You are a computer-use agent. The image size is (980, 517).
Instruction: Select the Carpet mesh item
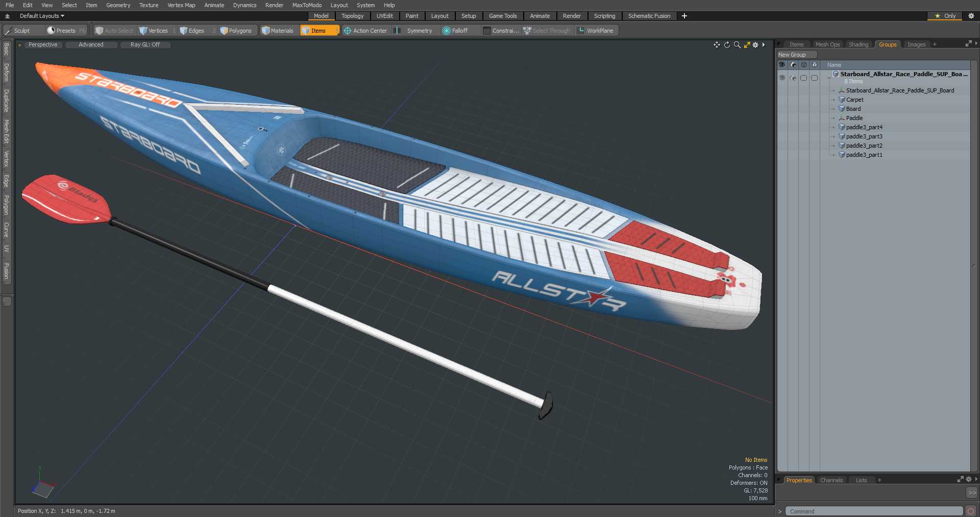click(854, 100)
